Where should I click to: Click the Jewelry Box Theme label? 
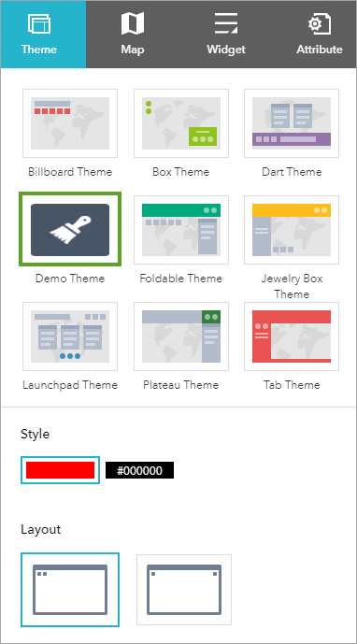coord(292,286)
